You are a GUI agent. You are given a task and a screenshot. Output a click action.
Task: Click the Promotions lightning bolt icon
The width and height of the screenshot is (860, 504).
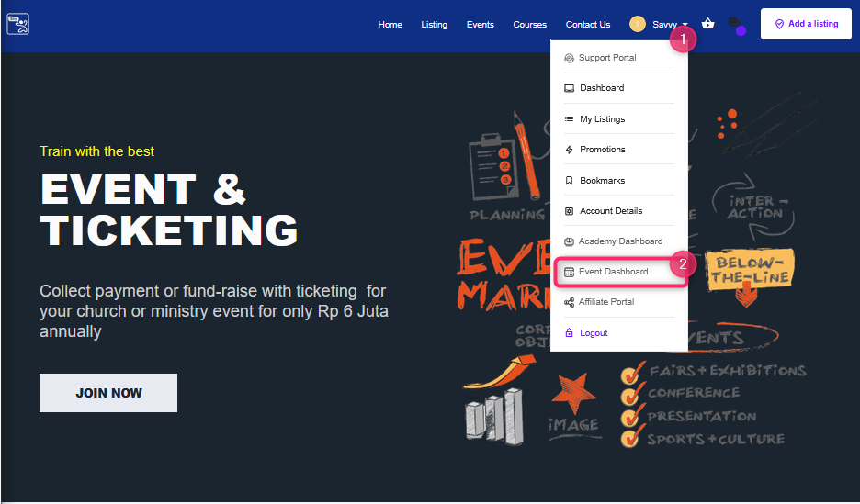[x=569, y=150]
